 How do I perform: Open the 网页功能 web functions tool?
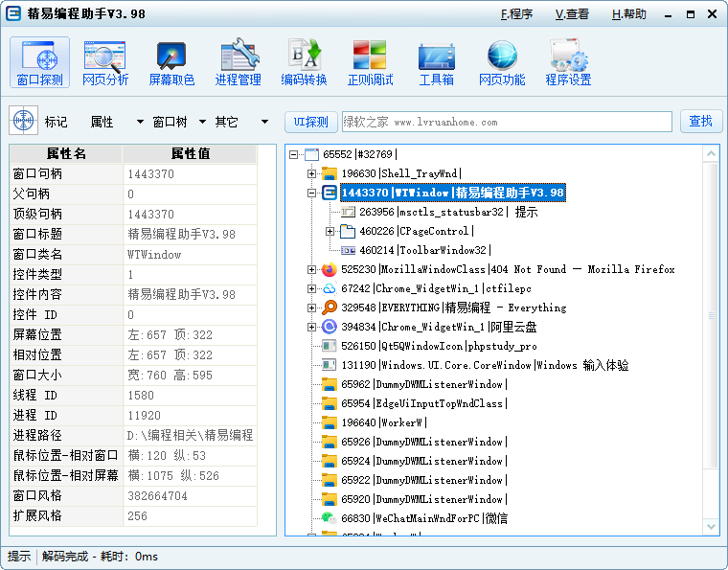pos(502,63)
